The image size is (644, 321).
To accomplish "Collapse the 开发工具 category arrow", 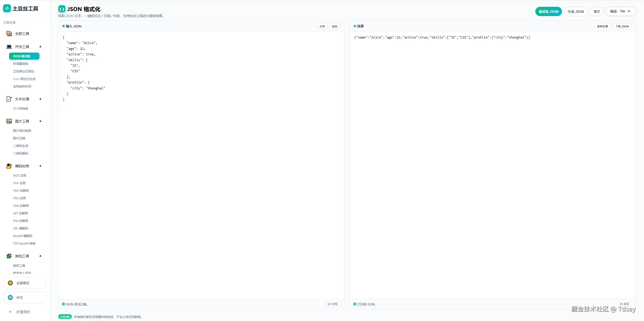I will (40, 47).
